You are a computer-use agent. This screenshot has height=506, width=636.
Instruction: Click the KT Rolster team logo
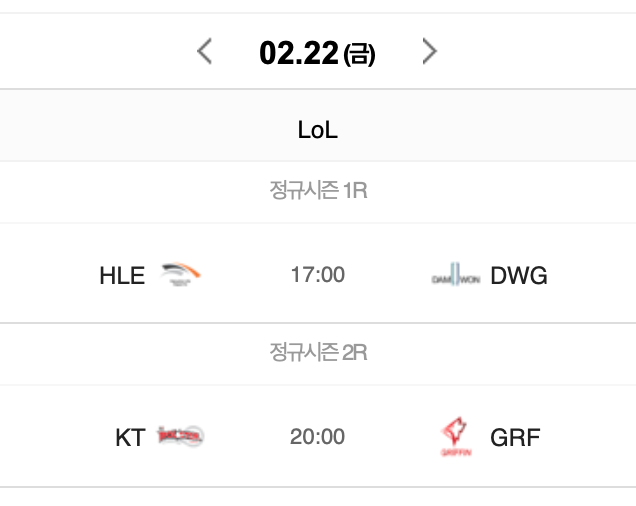[180, 437]
